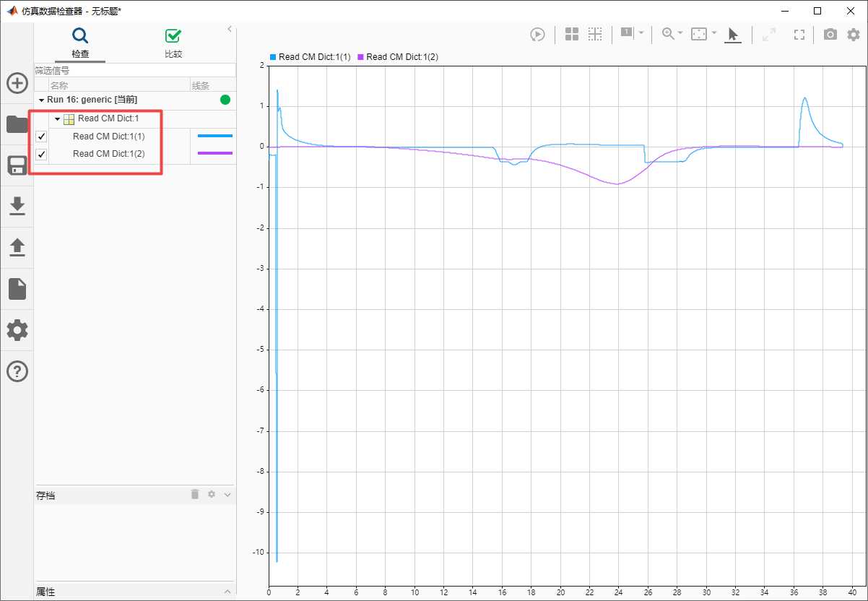The width and height of the screenshot is (868, 601).
Task: Open the data cursor dropdown arrow
Action: coord(641,33)
